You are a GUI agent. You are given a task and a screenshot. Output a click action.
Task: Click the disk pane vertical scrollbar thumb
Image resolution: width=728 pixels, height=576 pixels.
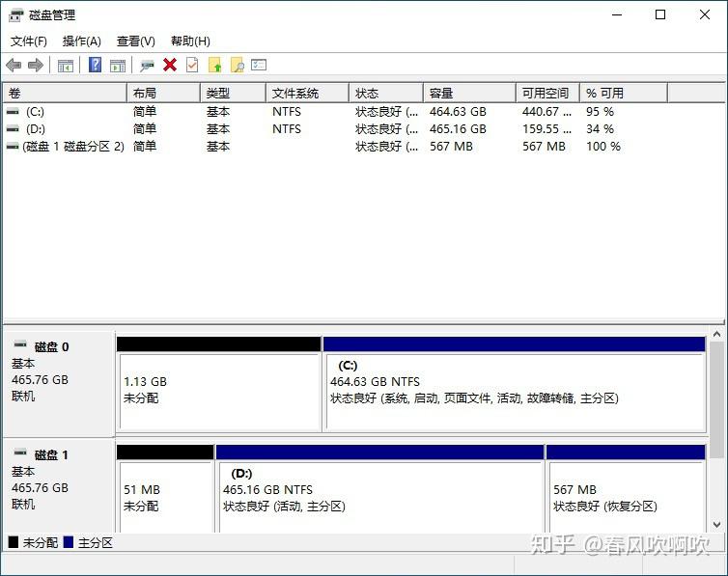pyautogui.click(x=716, y=399)
